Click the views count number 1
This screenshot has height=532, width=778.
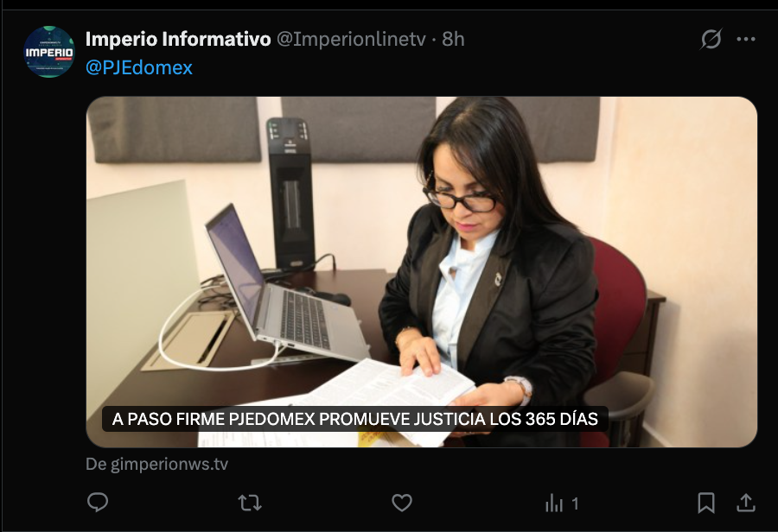(575, 503)
